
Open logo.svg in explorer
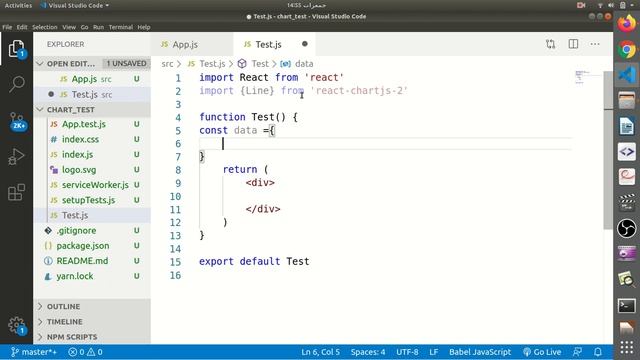pyautogui.click(x=92, y=169)
